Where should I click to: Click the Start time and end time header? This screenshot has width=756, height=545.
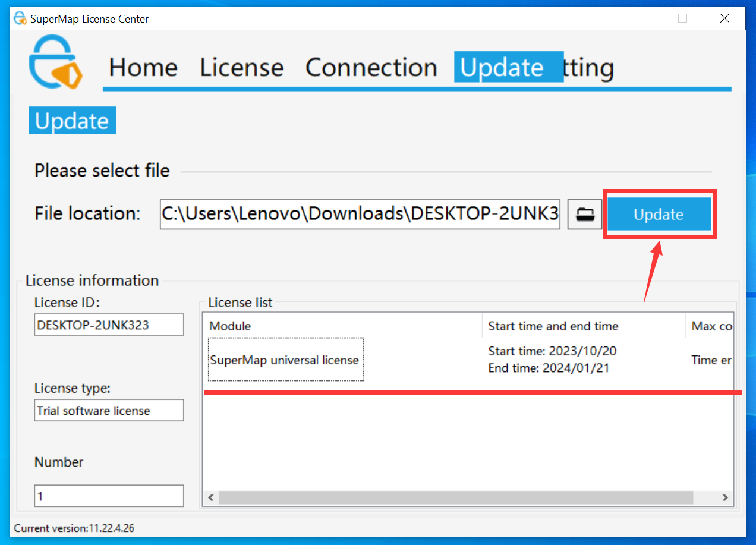point(584,326)
